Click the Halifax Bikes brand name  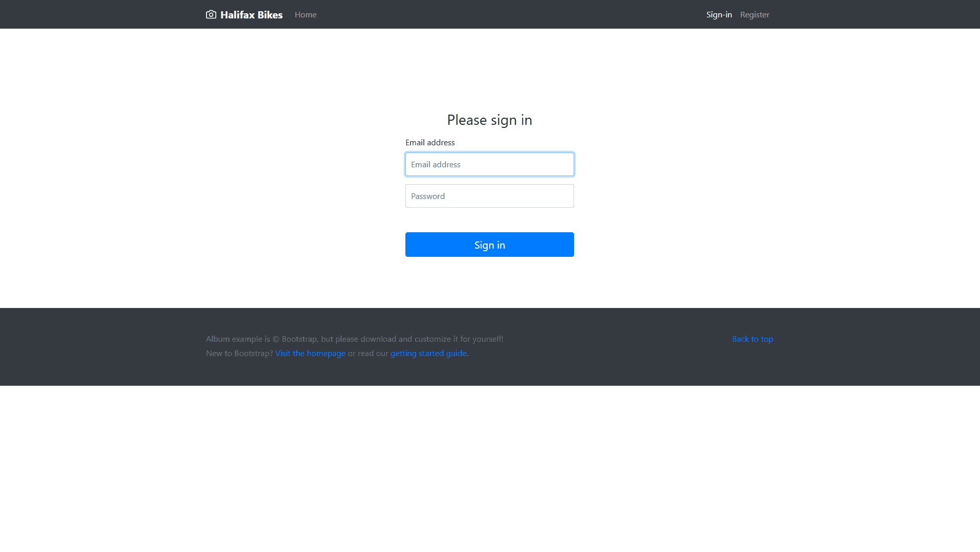click(251, 15)
